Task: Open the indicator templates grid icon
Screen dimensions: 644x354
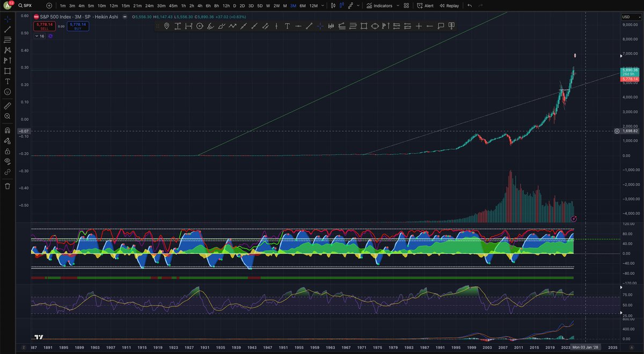Action: tap(406, 5)
